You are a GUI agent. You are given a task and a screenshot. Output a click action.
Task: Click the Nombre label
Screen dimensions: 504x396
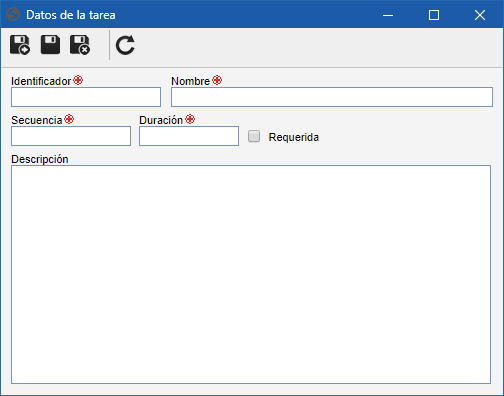click(x=190, y=81)
